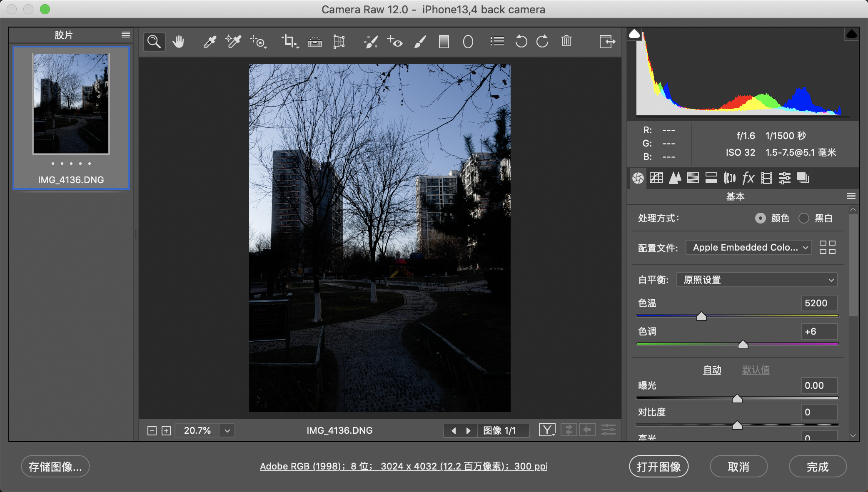
Task: Click the trash delete icon
Action: pyautogui.click(x=566, y=41)
